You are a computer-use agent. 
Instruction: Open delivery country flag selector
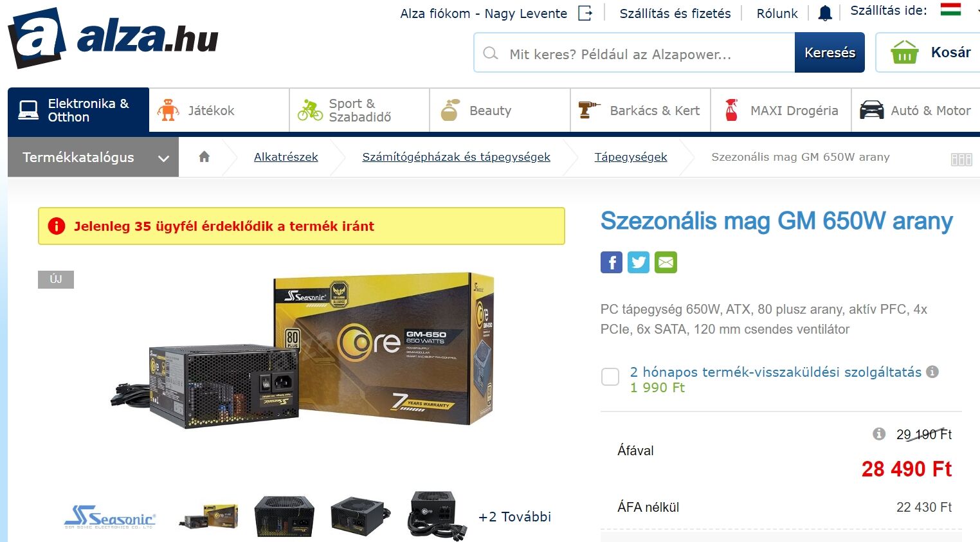950,10
